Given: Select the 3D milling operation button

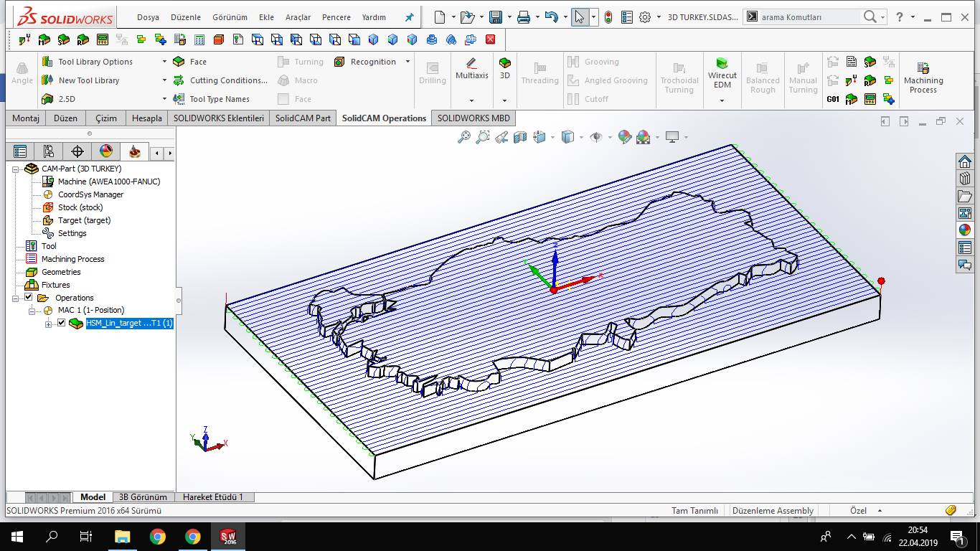Looking at the screenshot, I should tap(505, 69).
